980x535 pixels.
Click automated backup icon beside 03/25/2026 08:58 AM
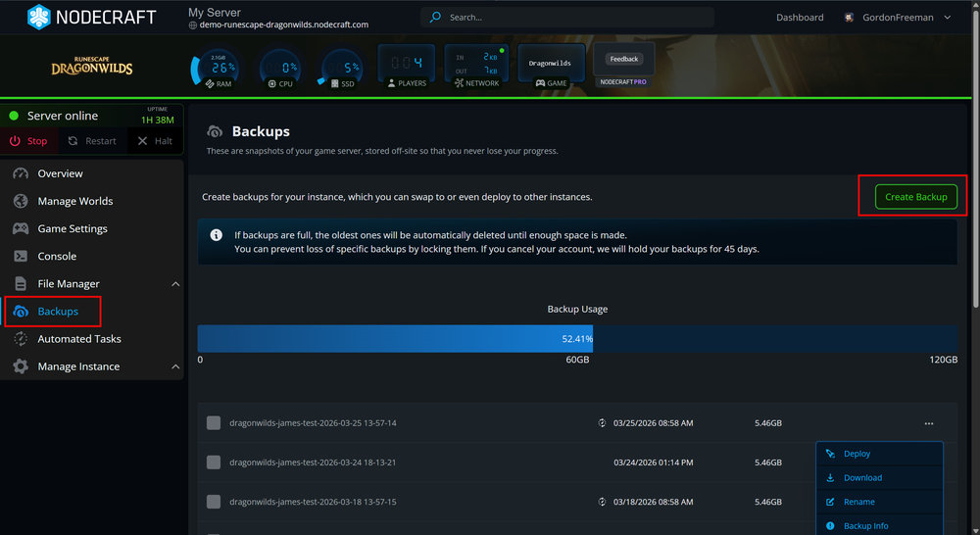(x=602, y=423)
